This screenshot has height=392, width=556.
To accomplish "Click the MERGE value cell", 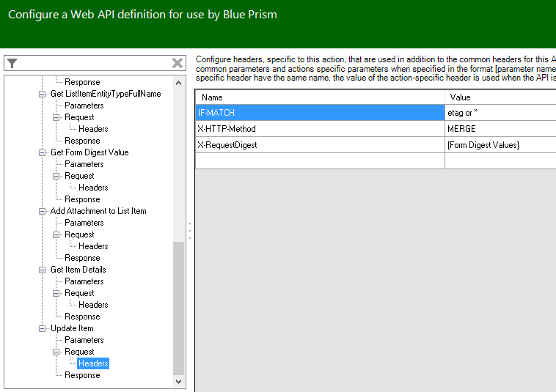I will point(500,129).
